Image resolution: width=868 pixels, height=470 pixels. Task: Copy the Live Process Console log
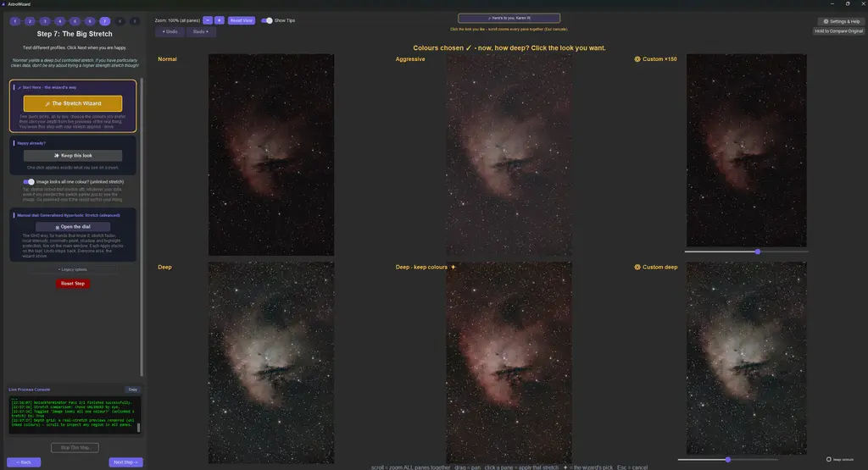[x=132, y=390]
